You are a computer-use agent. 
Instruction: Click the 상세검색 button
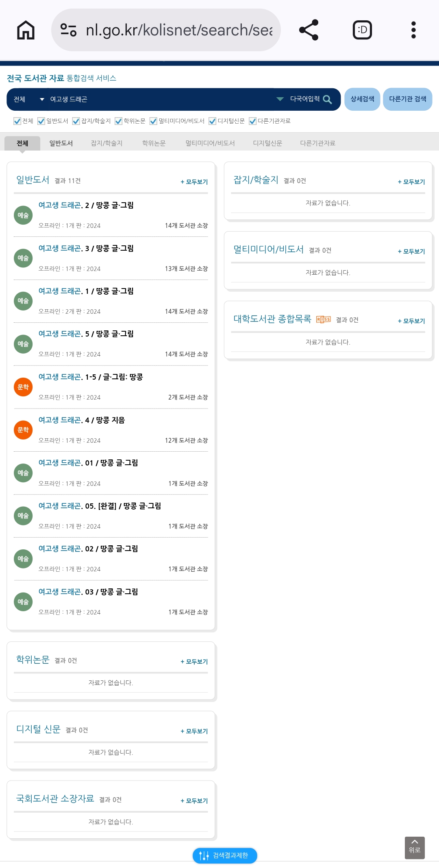click(362, 99)
